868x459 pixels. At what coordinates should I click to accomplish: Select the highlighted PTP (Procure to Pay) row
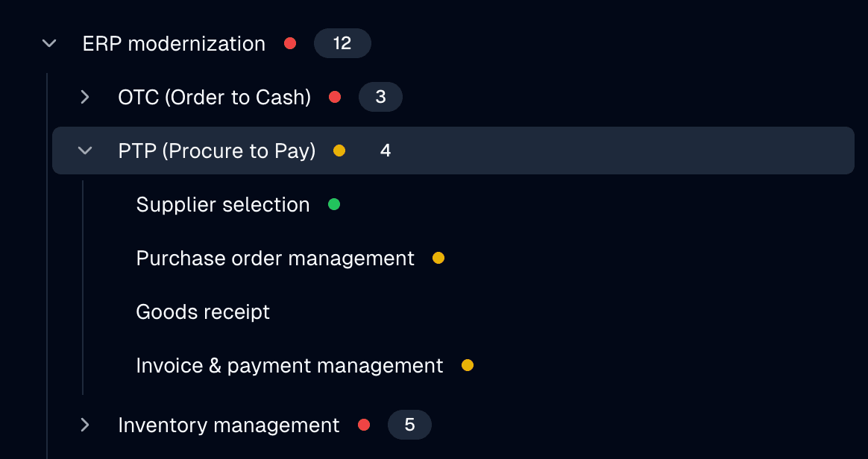(x=216, y=151)
